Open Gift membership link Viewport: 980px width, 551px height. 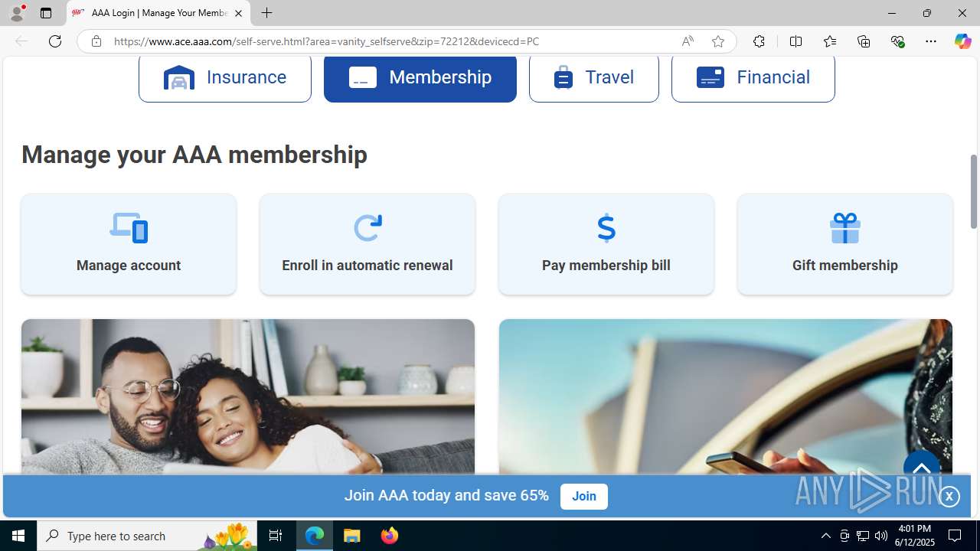(845, 266)
